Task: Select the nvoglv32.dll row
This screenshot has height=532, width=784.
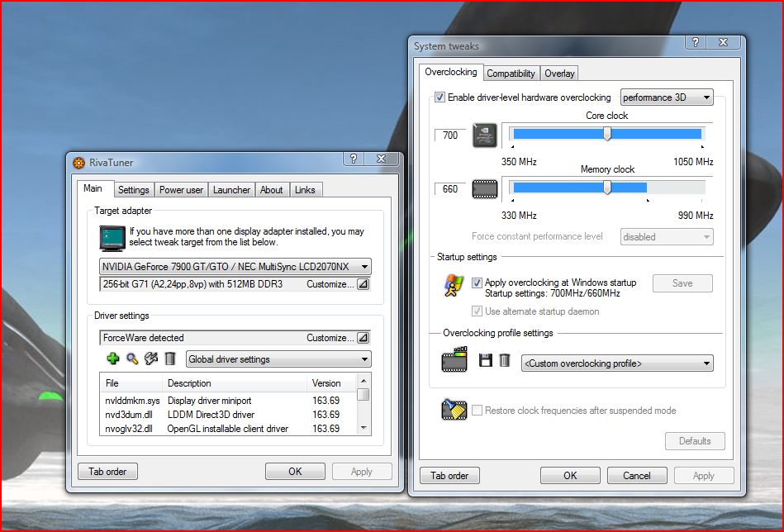Action: point(229,429)
